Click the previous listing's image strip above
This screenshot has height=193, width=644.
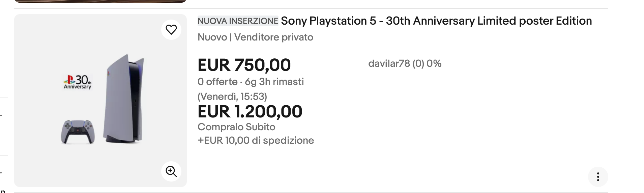[x=100, y=1]
